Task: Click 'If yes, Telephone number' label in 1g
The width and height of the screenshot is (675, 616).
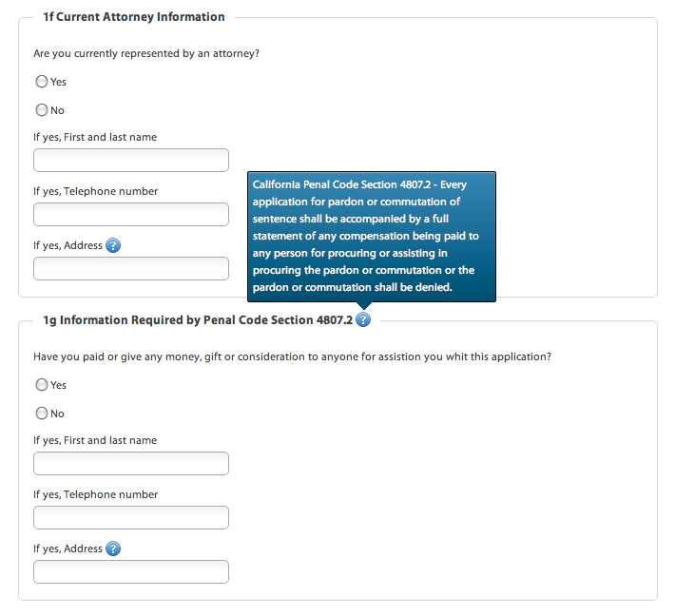Action: pos(95,494)
